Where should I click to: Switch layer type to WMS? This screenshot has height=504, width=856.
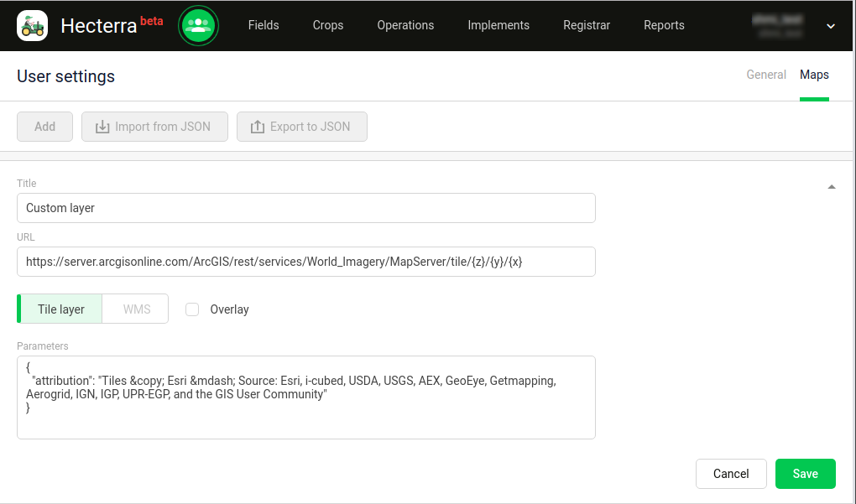click(x=136, y=309)
